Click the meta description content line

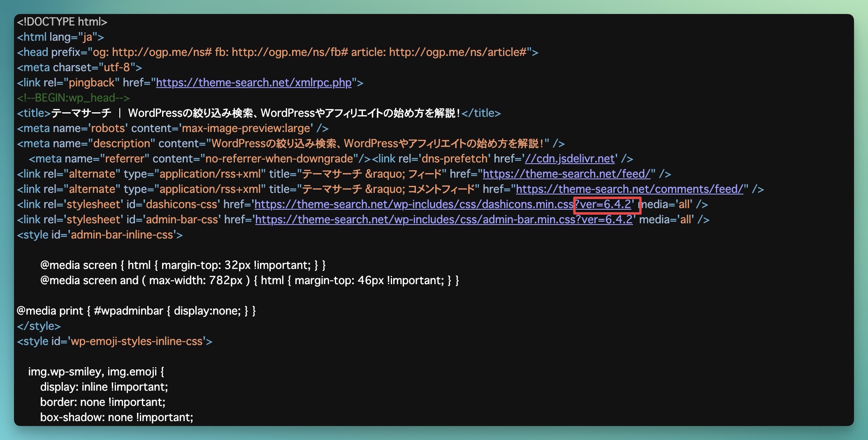(x=291, y=144)
